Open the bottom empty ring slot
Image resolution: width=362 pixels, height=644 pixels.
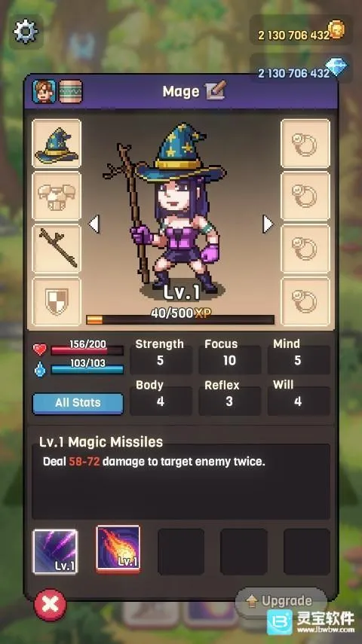tap(305, 301)
